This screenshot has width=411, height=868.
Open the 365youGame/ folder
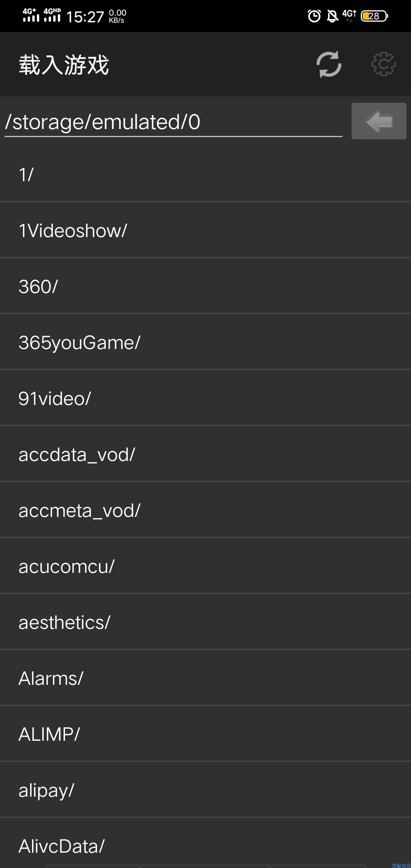coord(205,342)
